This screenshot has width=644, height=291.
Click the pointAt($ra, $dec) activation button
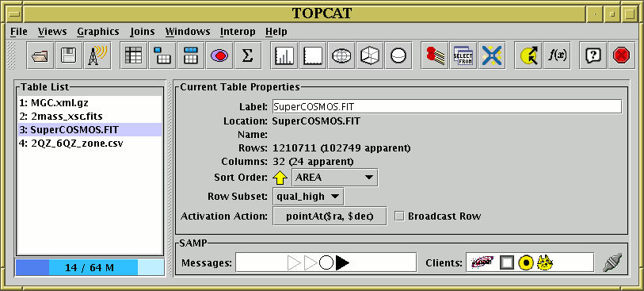click(330, 216)
